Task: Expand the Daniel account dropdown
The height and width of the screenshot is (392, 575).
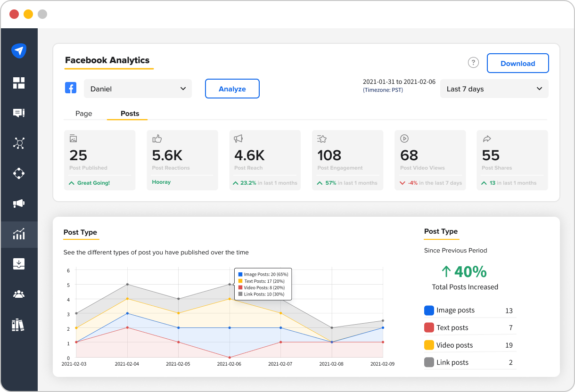Action: click(x=138, y=89)
